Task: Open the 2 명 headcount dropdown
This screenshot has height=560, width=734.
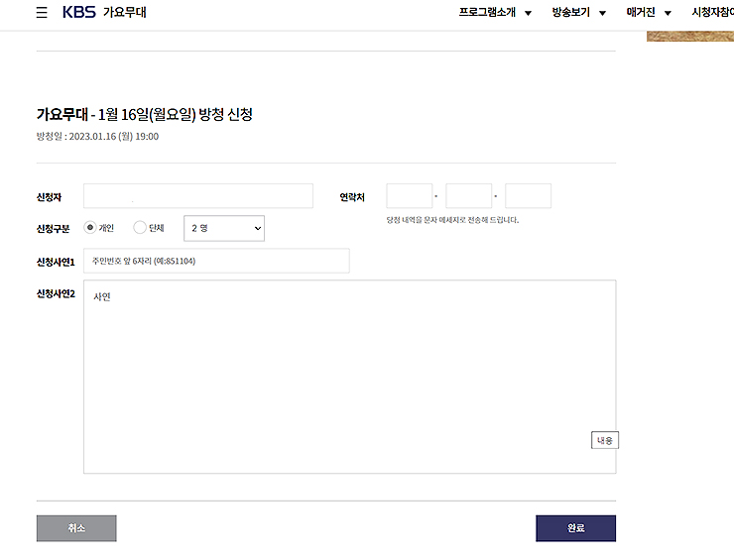Action: [224, 228]
